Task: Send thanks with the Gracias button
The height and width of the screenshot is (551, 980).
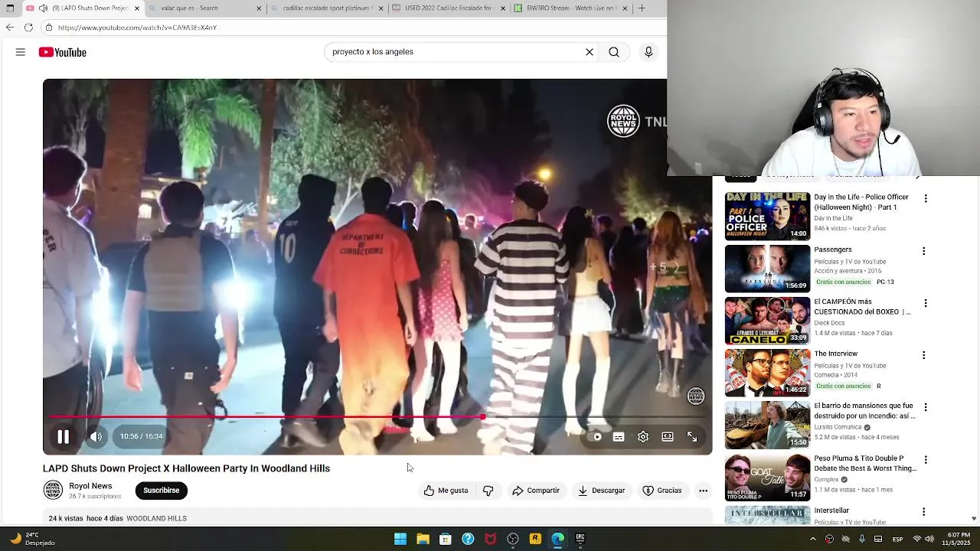Action: pyautogui.click(x=662, y=491)
